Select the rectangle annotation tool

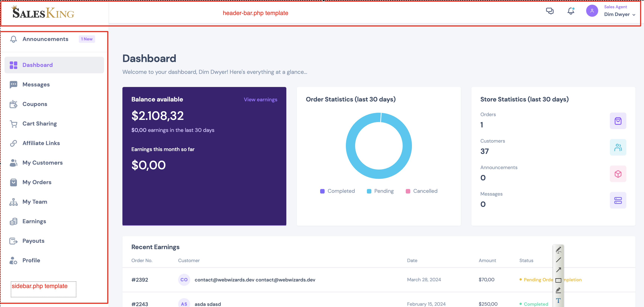pyautogui.click(x=558, y=280)
